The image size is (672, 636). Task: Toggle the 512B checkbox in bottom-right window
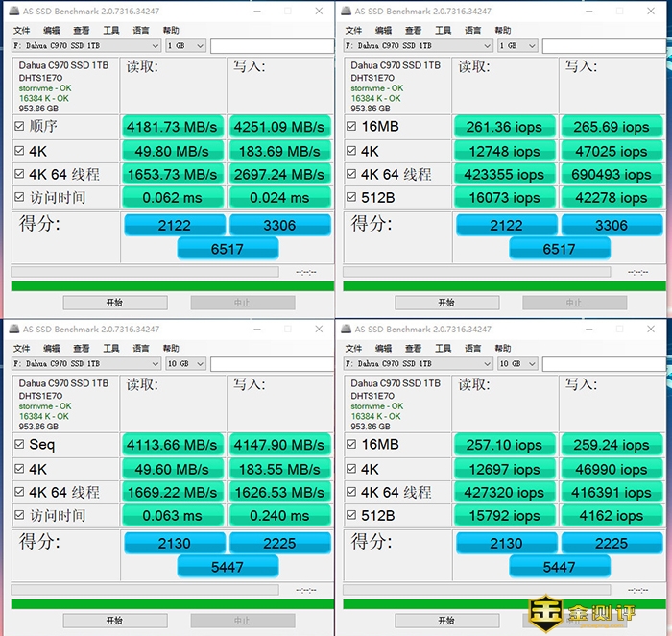tap(351, 516)
